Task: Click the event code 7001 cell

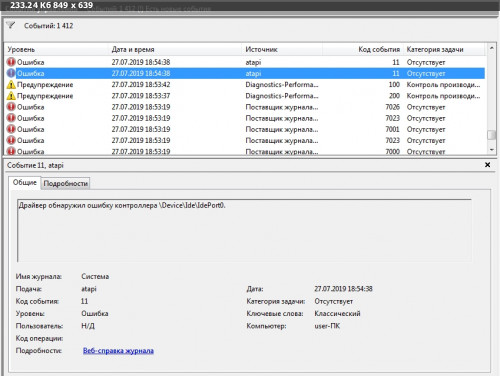Action: click(392, 129)
